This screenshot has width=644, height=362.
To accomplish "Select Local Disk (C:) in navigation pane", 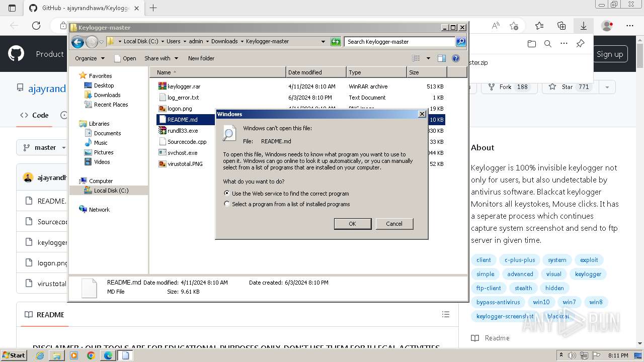I will point(111,191).
